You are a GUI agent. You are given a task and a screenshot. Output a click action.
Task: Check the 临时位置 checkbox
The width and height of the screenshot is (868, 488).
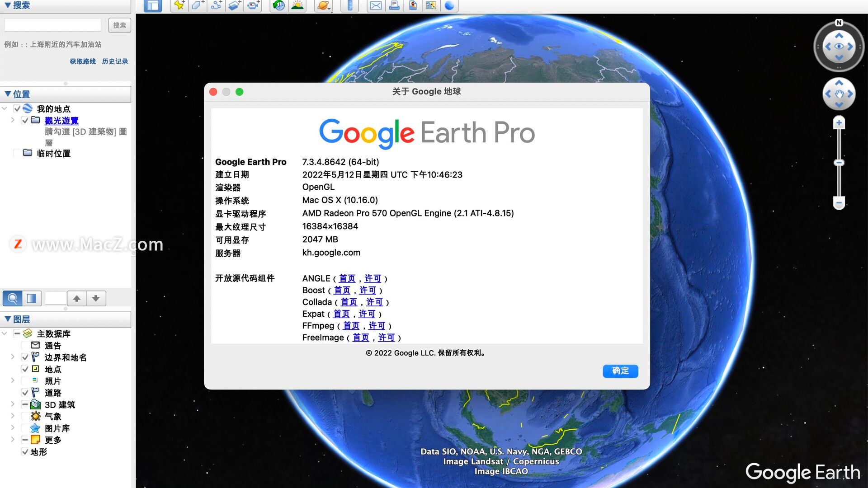point(17,154)
